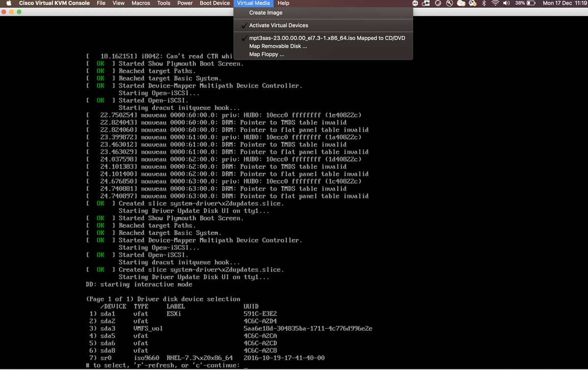This screenshot has height=370, width=588.
Task: Click the battery status indicator
Action: click(524, 3)
